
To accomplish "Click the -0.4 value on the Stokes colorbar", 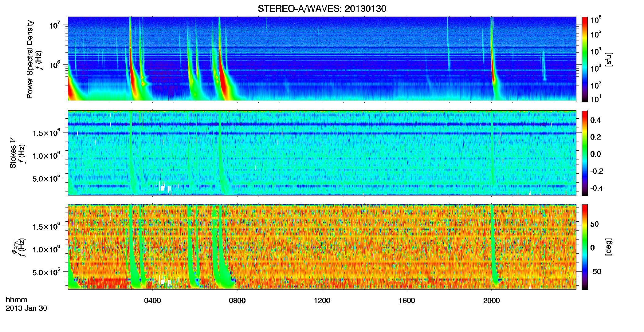I will click(x=597, y=188).
